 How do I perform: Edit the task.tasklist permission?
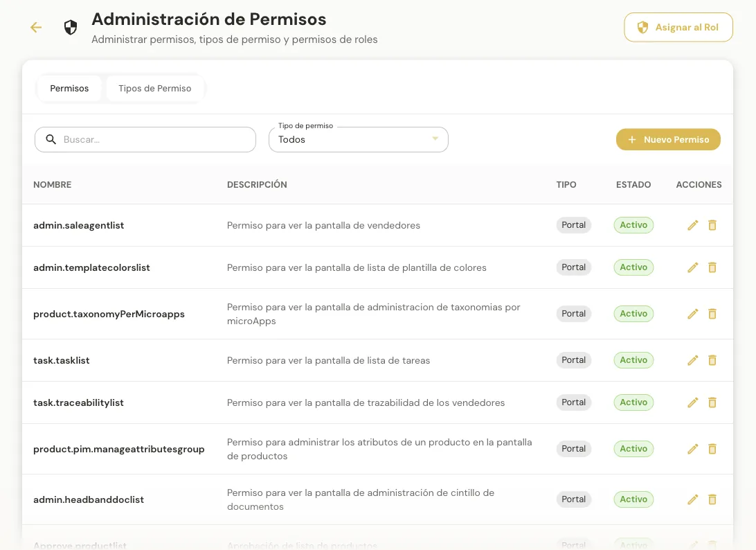[693, 360]
